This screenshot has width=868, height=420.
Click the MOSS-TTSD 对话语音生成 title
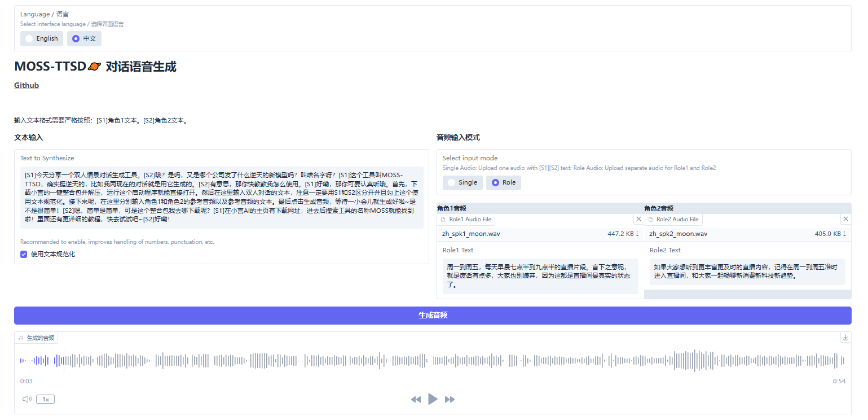[95, 67]
